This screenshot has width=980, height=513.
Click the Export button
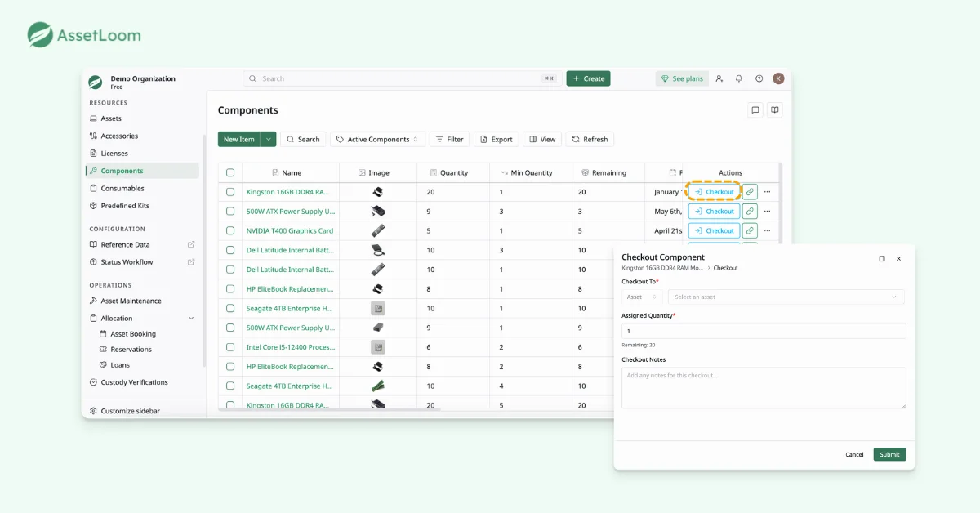tap(496, 139)
